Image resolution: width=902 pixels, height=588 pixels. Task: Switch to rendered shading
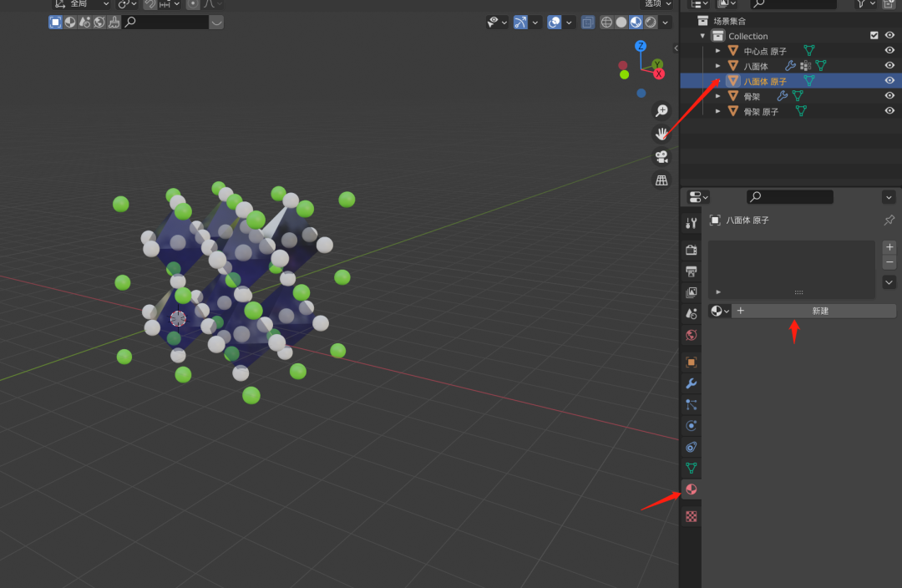(651, 22)
